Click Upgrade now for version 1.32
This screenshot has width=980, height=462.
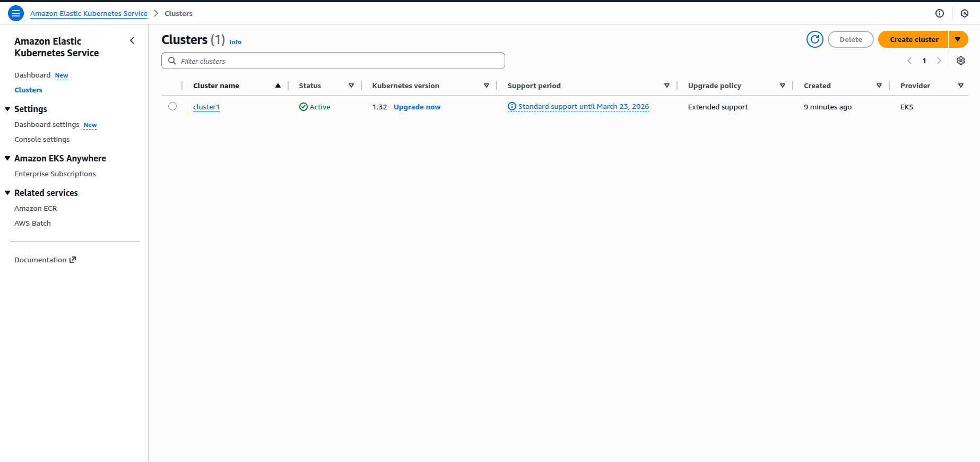417,107
